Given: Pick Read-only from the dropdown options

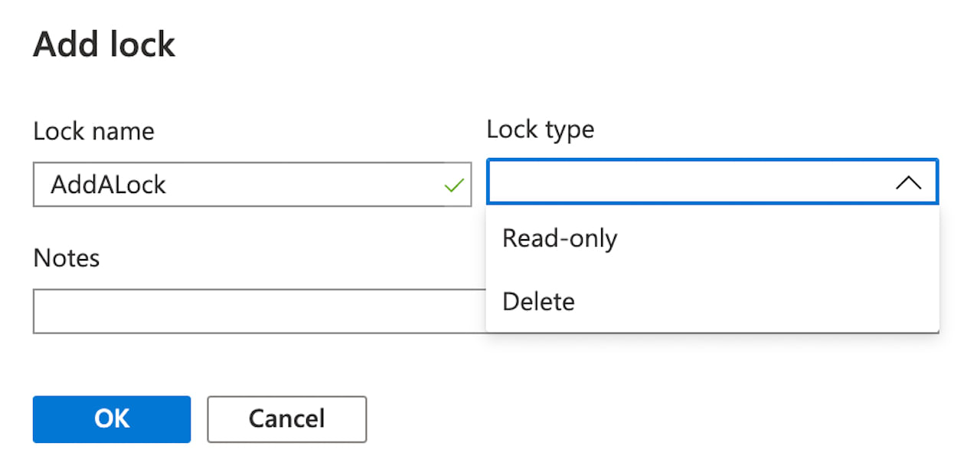Looking at the screenshot, I should tap(560, 238).
